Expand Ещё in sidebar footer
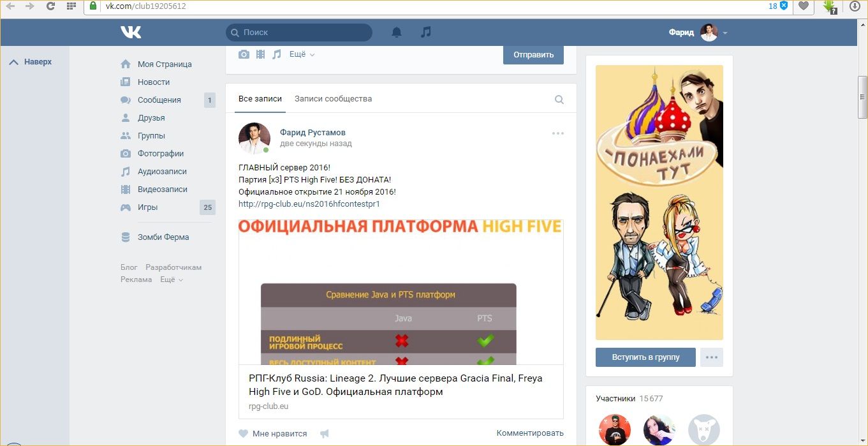Screen dimensions: 868x446 click(171, 279)
